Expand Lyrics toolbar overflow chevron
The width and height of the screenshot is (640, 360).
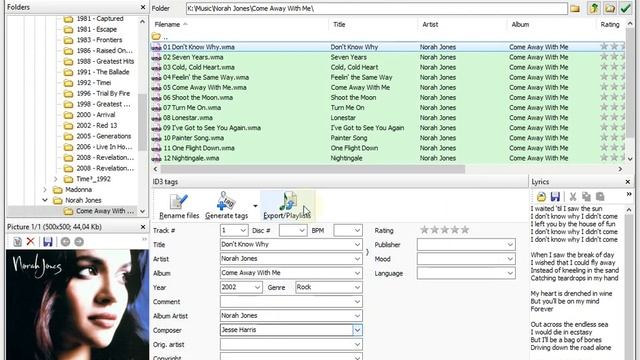629,195
